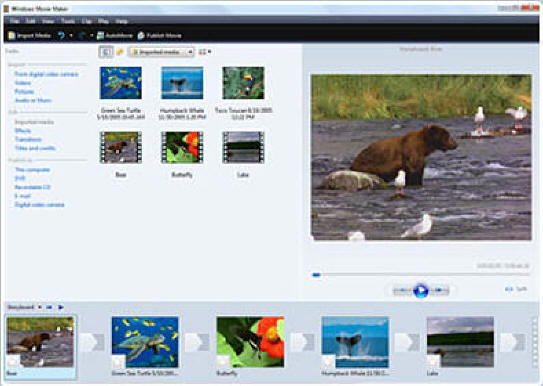Open the undo history dropdown arrow
Viewport: 543px width, 386px height.
[71, 35]
